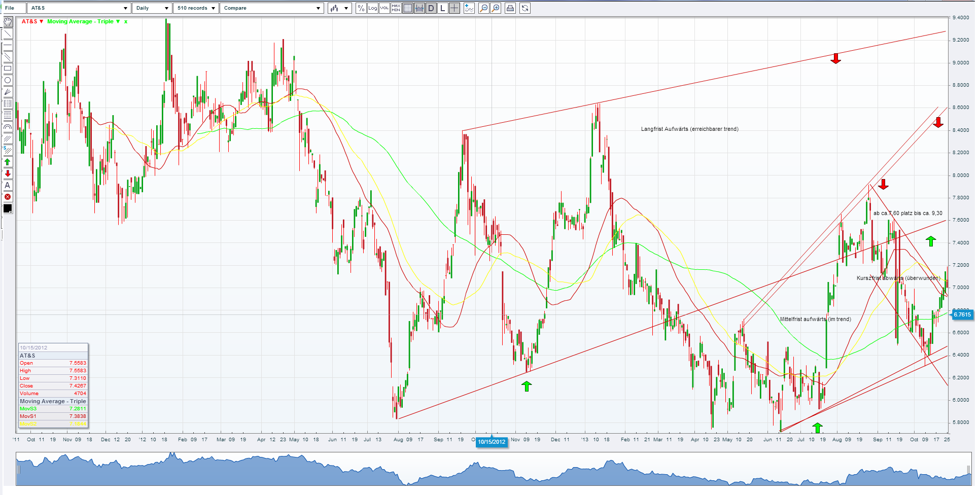The height and width of the screenshot is (495, 980).
Task: Expand the 510 records dropdown
Action: [x=196, y=8]
